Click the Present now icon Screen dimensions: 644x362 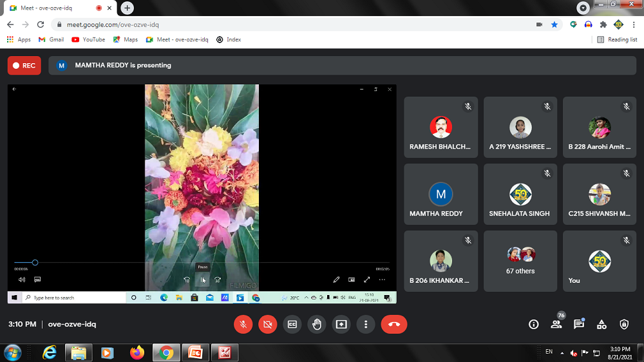pyautogui.click(x=341, y=325)
